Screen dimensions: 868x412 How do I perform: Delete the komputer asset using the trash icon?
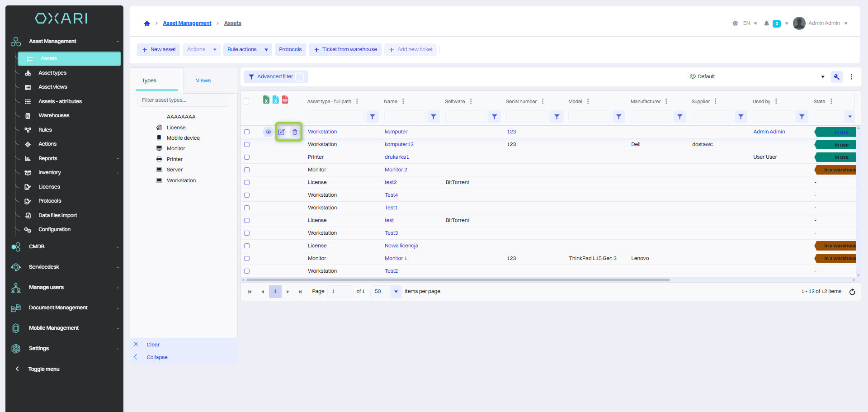click(x=295, y=132)
